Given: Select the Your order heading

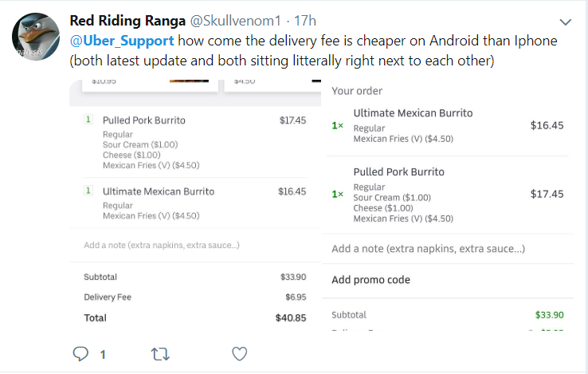Looking at the screenshot, I should (357, 91).
